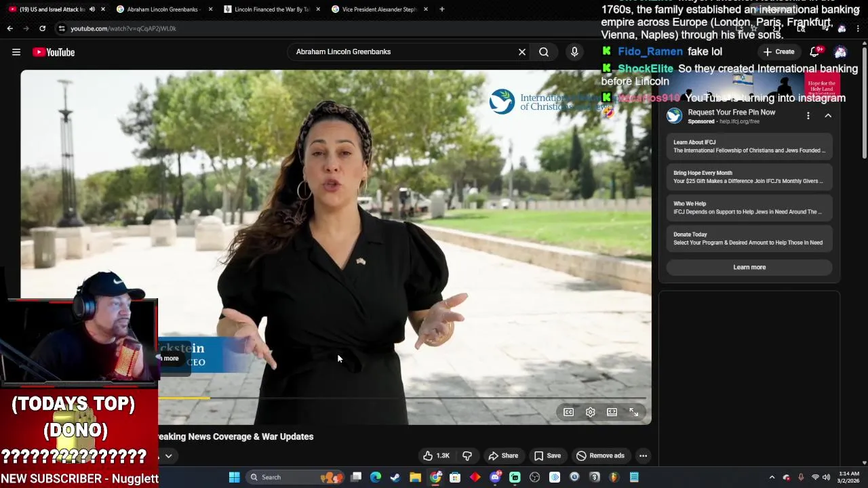Click Remove ads button

pos(600,455)
